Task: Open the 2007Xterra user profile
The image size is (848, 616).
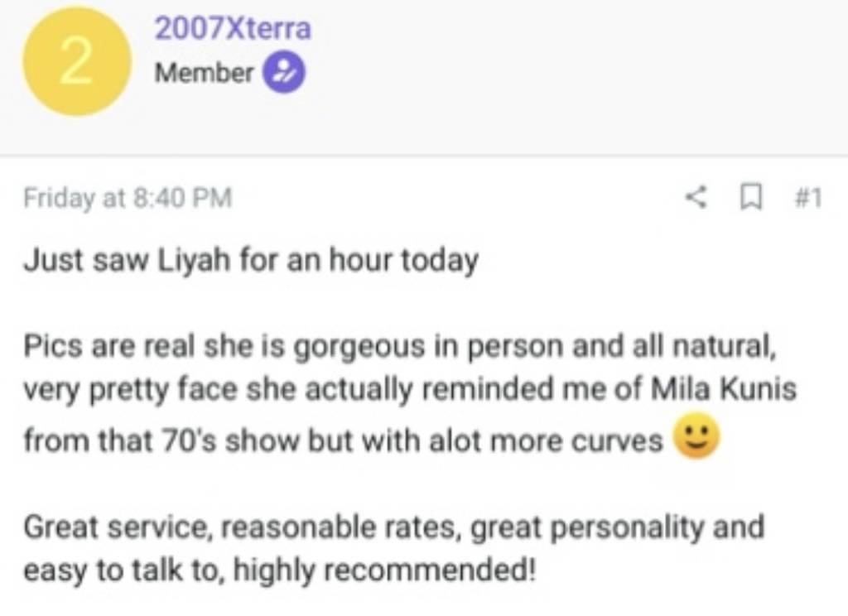Action: coord(233,29)
